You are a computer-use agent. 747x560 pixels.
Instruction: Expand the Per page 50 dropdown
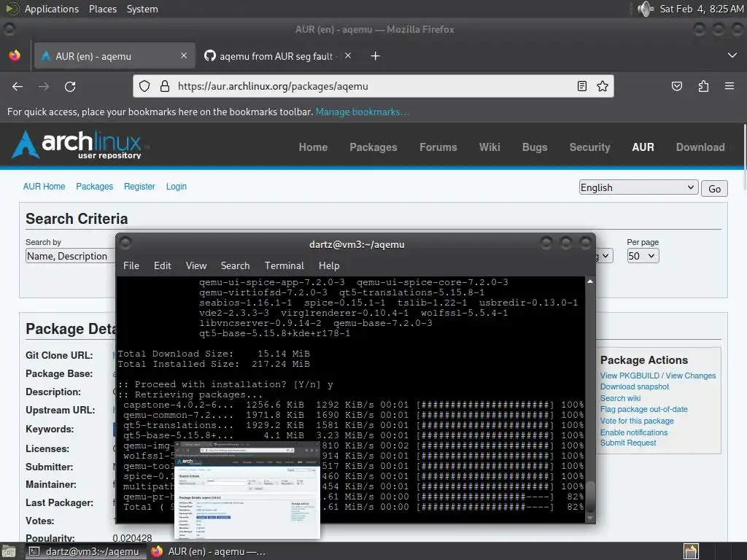click(643, 256)
